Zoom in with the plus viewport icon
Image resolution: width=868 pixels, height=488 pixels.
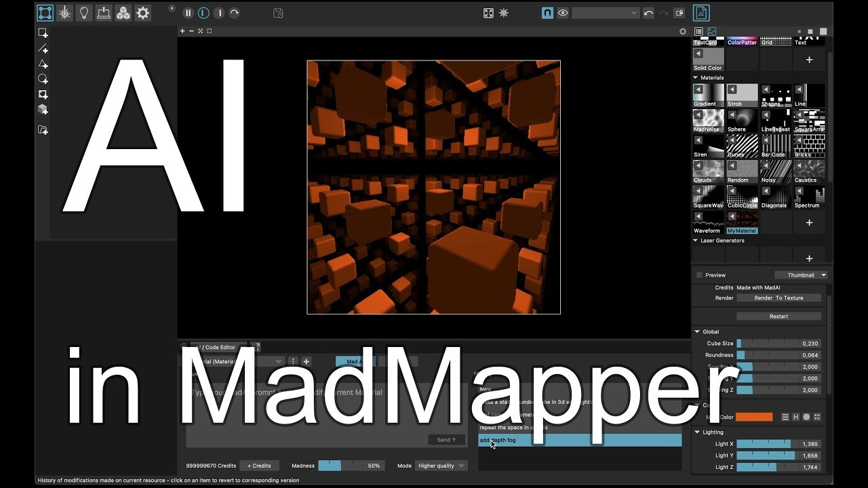[x=182, y=31]
